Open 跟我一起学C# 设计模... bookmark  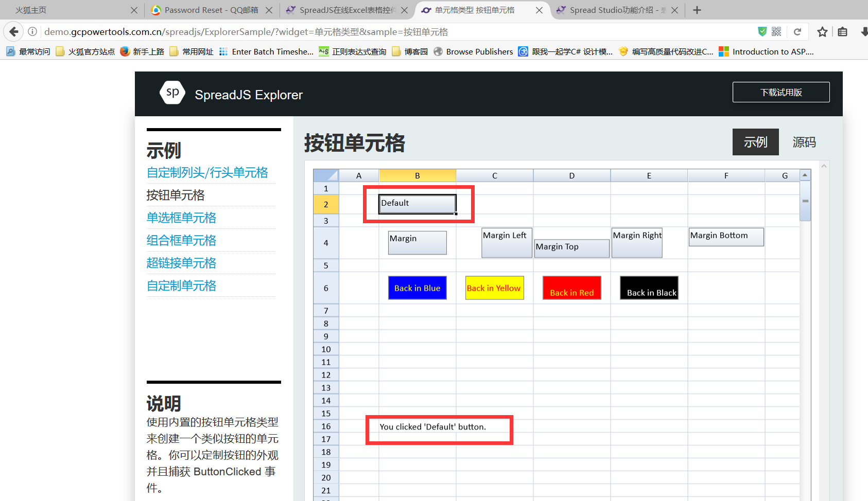565,51
